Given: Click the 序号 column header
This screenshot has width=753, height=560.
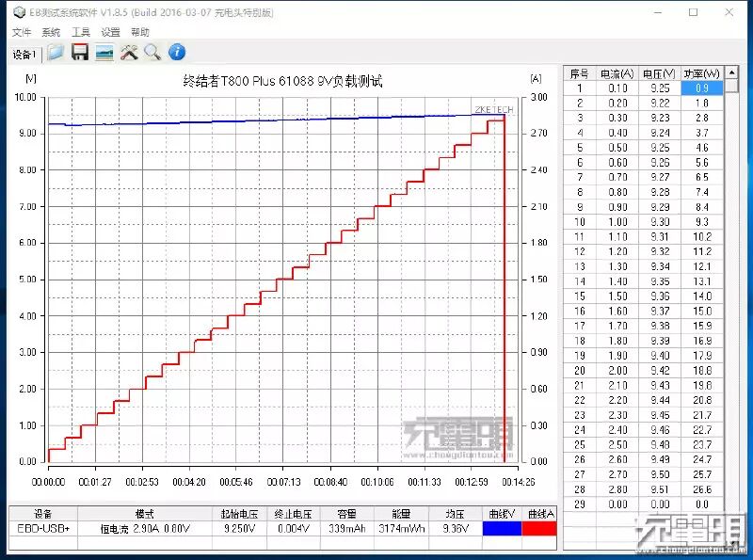Looking at the screenshot, I should [x=579, y=73].
